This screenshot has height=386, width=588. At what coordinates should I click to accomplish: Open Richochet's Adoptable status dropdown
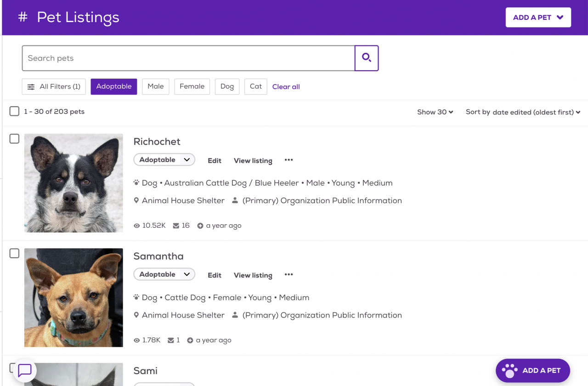164,160
